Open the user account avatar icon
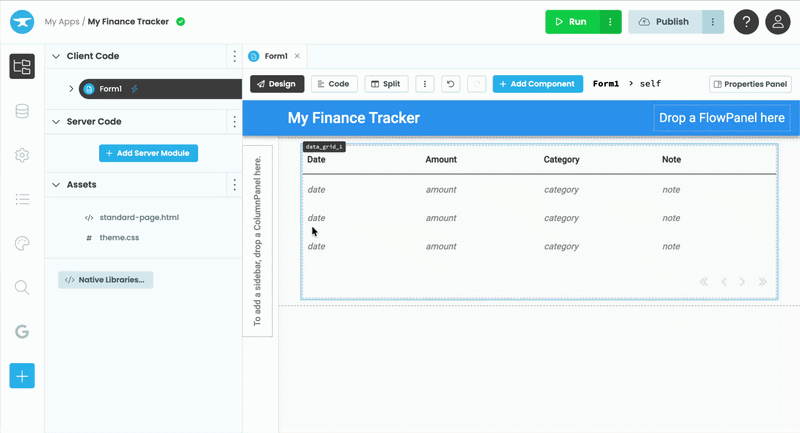 (778, 22)
